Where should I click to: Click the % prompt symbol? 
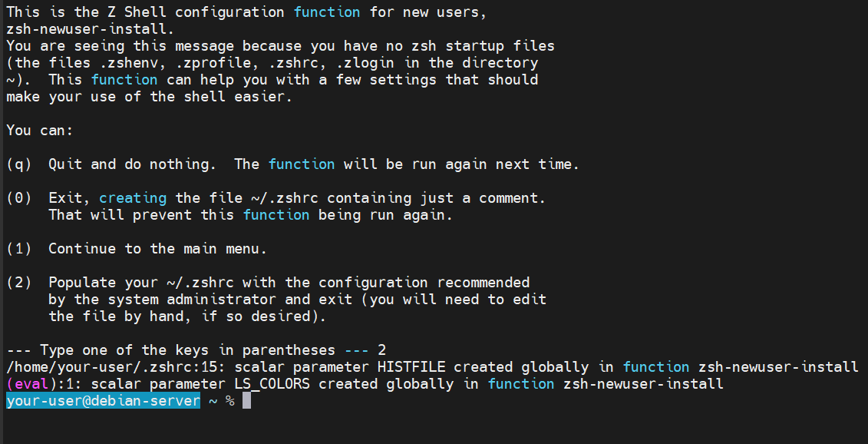pos(229,401)
